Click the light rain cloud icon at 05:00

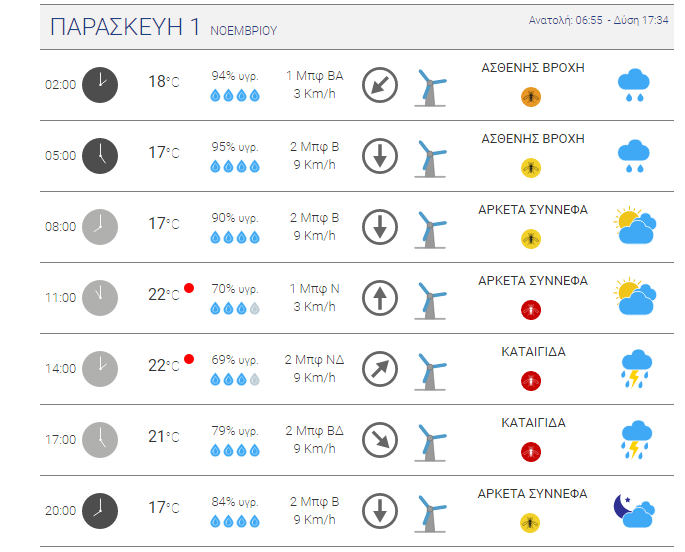pyautogui.click(x=633, y=156)
